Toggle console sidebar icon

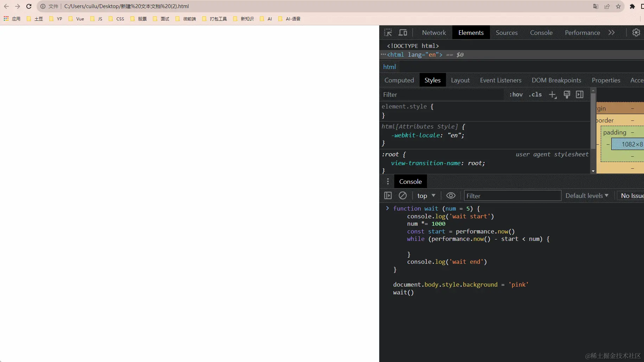click(388, 195)
